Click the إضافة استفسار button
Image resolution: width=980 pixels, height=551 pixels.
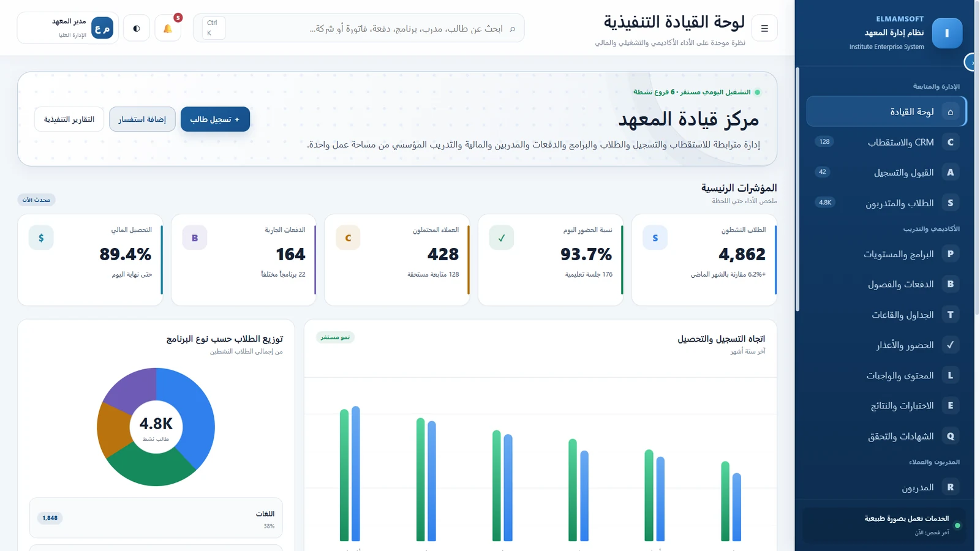click(x=142, y=119)
